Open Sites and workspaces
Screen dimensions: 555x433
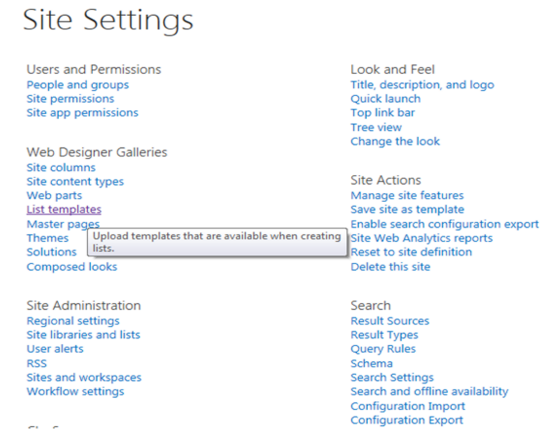point(84,377)
